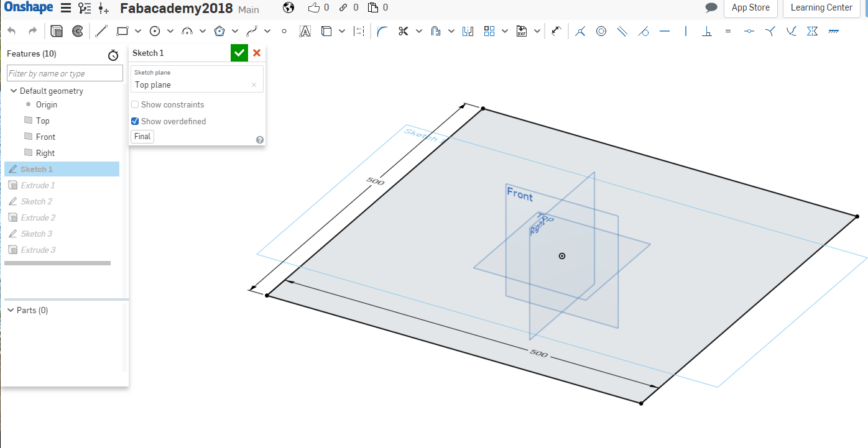This screenshot has width=868, height=448.
Task: Apply the Coincident constraint
Action: coord(580,31)
